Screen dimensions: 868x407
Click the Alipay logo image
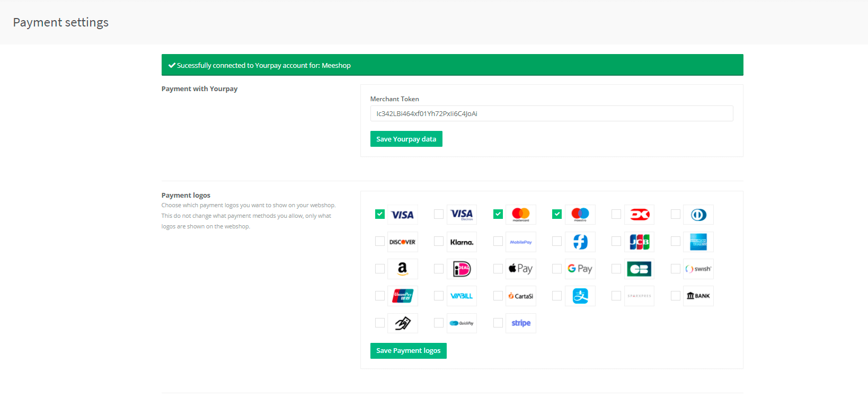point(580,296)
